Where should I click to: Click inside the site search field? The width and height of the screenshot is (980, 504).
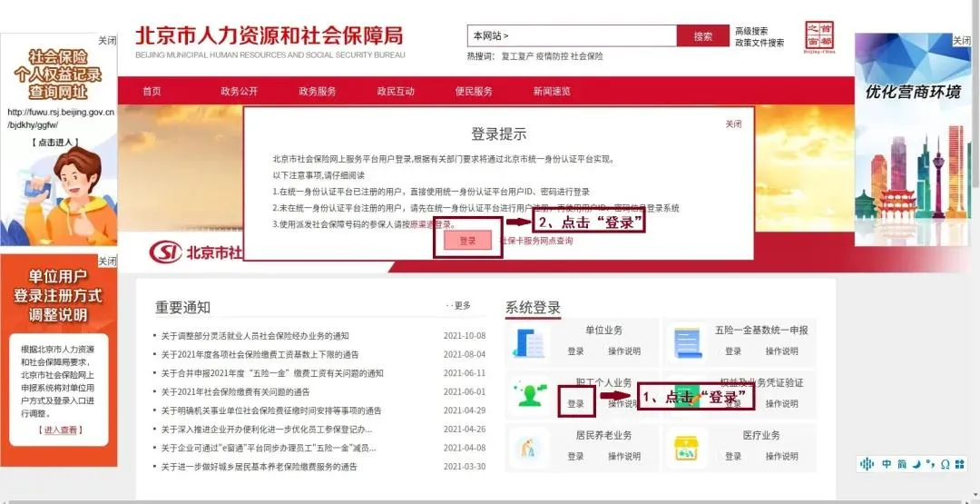[572, 36]
